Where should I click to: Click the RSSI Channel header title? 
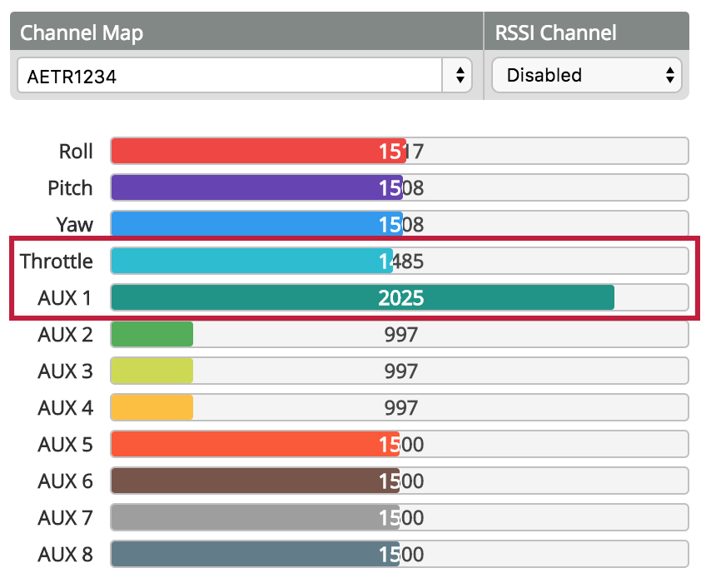pyautogui.click(x=555, y=33)
